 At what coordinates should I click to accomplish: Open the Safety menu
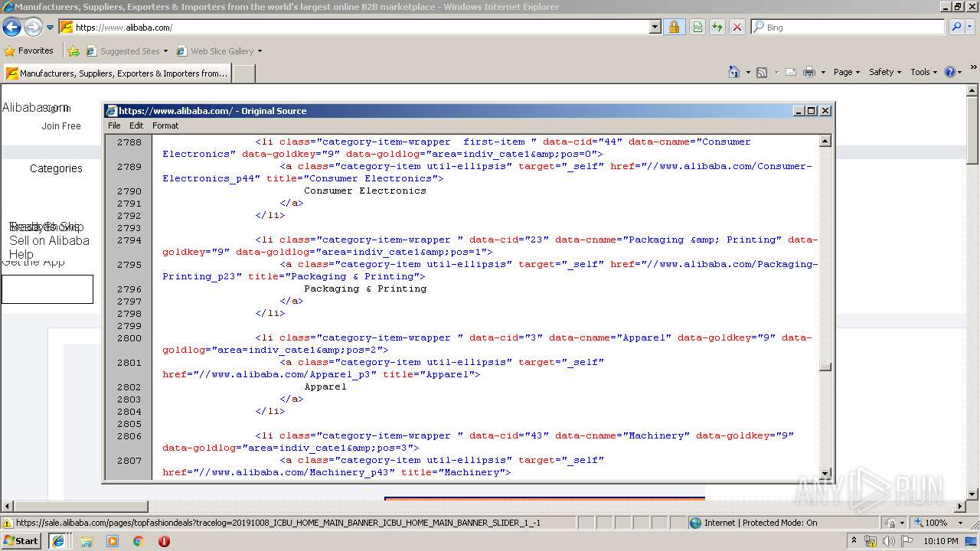[885, 72]
